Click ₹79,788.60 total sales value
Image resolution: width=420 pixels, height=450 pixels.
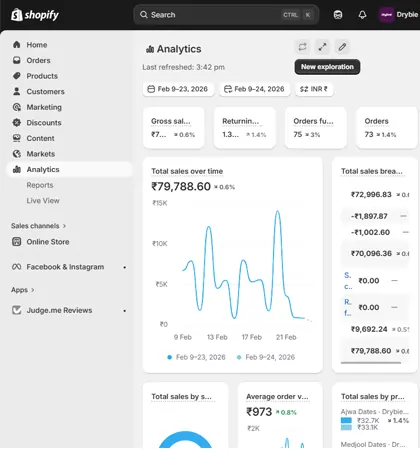(x=181, y=186)
